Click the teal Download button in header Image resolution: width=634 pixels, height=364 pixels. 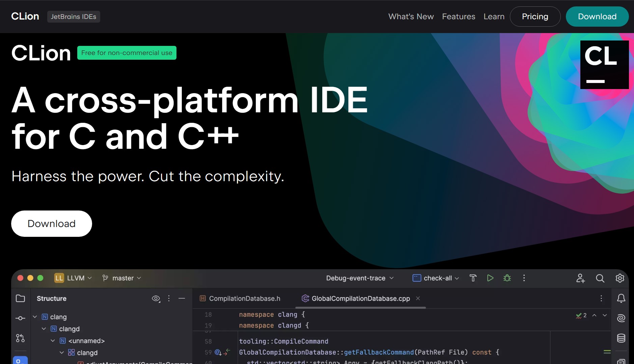pyautogui.click(x=597, y=17)
